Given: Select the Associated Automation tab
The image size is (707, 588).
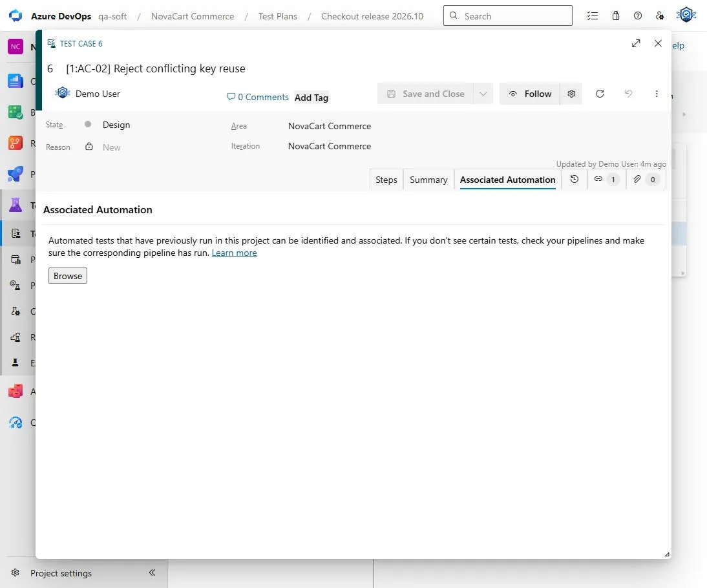Looking at the screenshot, I should pyautogui.click(x=508, y=180).
